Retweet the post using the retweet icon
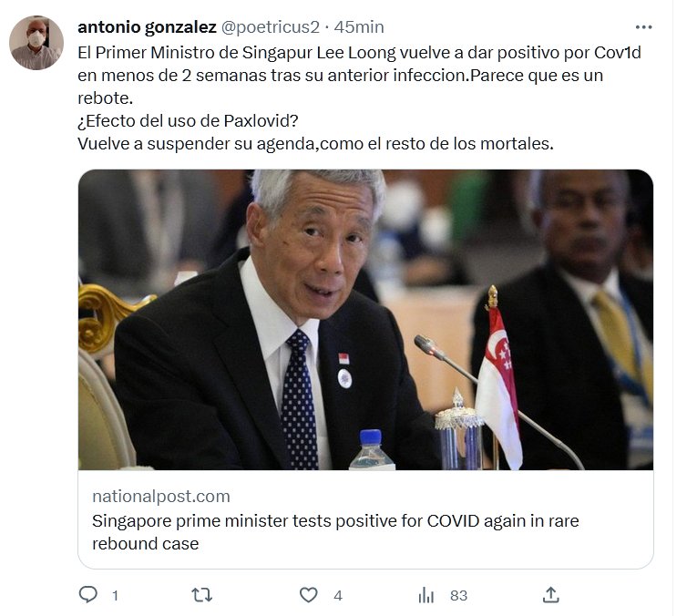Image resolution: width=687 pixels, height=616 pixels. tap(202, 595)
